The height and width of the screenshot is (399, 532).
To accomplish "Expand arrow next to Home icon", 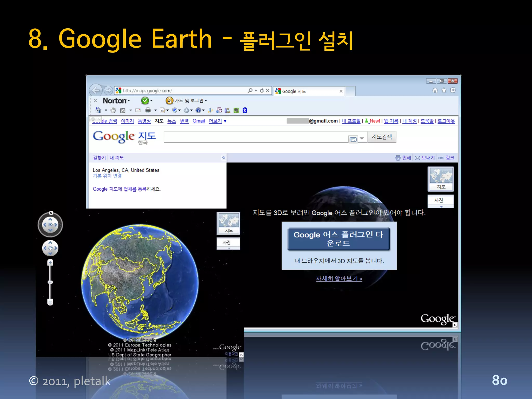I will (106, 110).
